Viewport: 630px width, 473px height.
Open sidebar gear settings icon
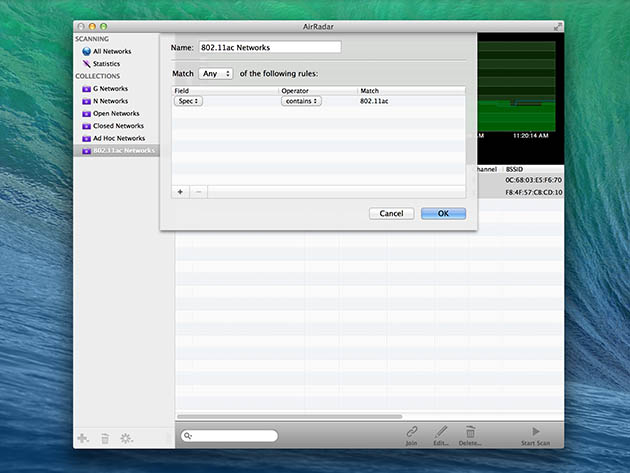tap(126, 438)
